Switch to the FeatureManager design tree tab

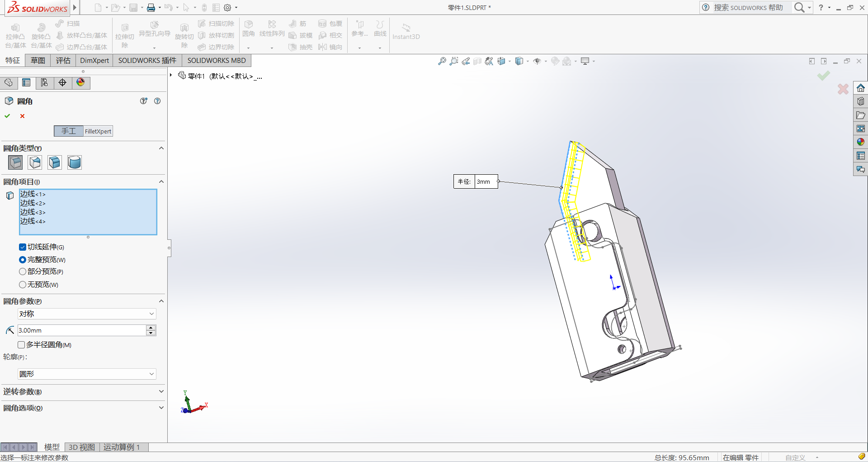click(9, 82)
